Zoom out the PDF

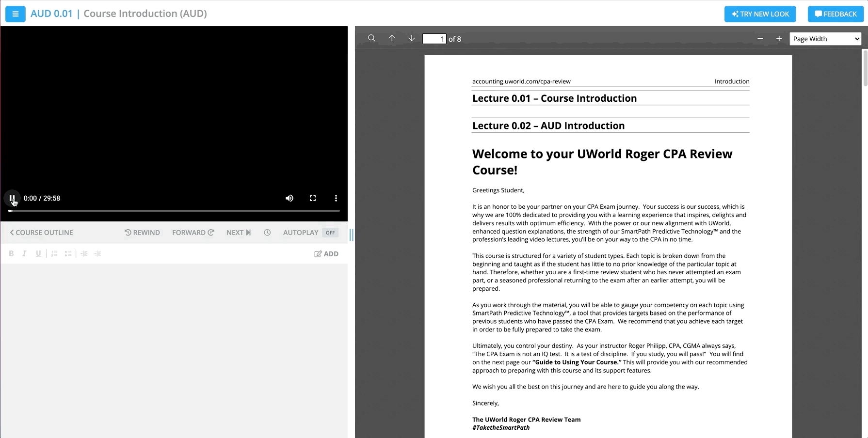pyautogui.click(x=760, y=39)
